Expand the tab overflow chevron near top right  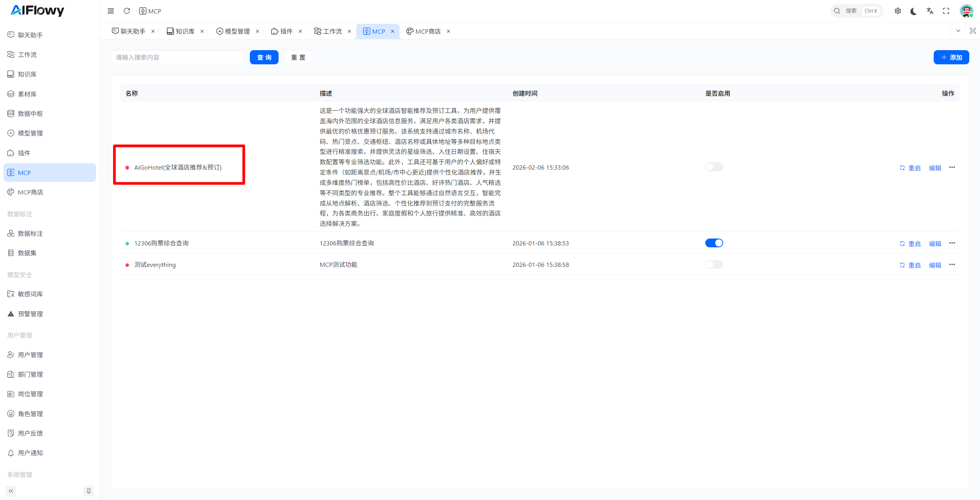click(x=959, y=31)
